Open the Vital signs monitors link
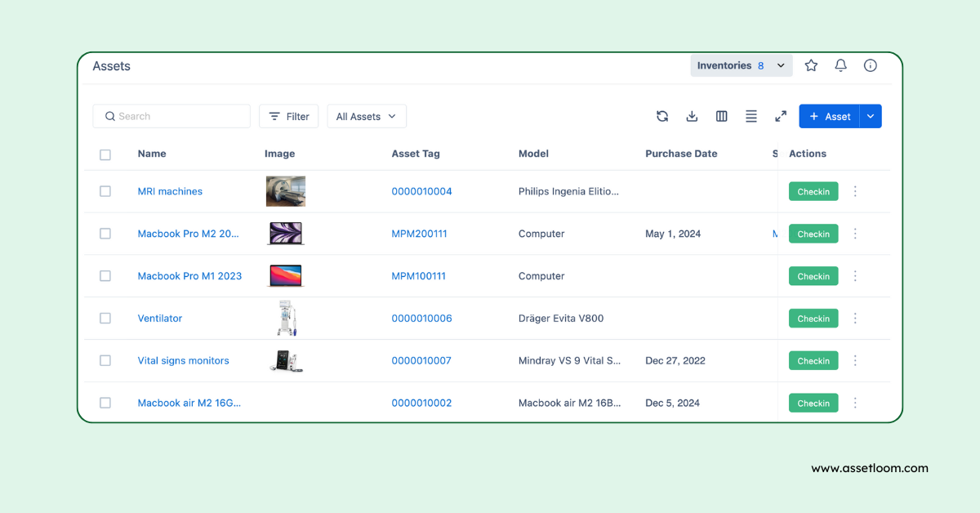The image size is (980, 513). click(x=183, y=360)
